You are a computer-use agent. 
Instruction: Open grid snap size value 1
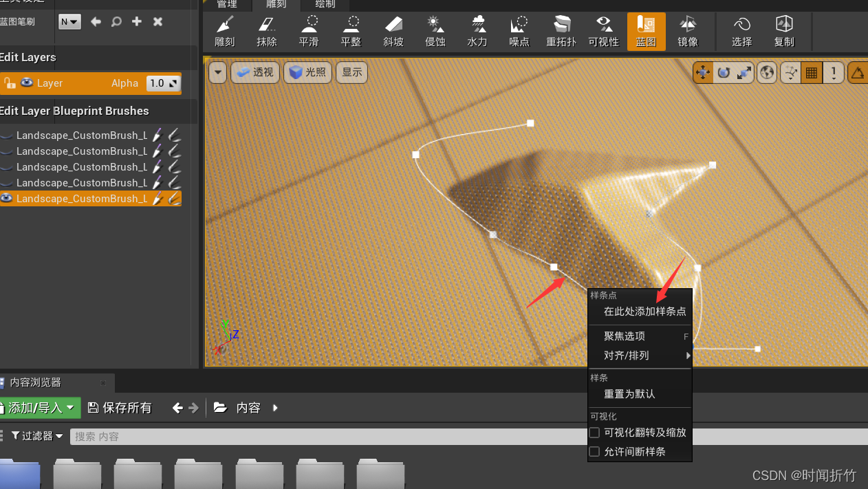click(834, 72)
